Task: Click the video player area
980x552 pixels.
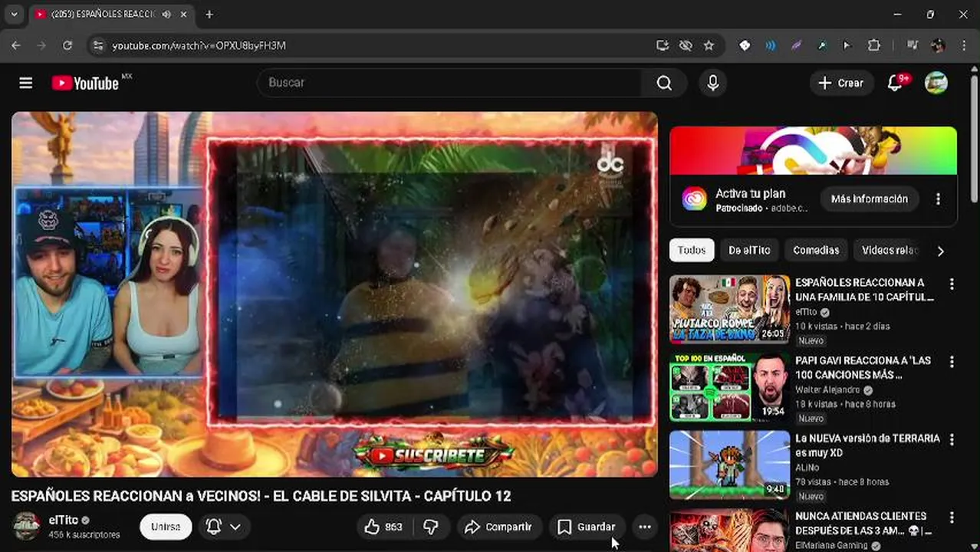Action: click(x=334, y=294)
